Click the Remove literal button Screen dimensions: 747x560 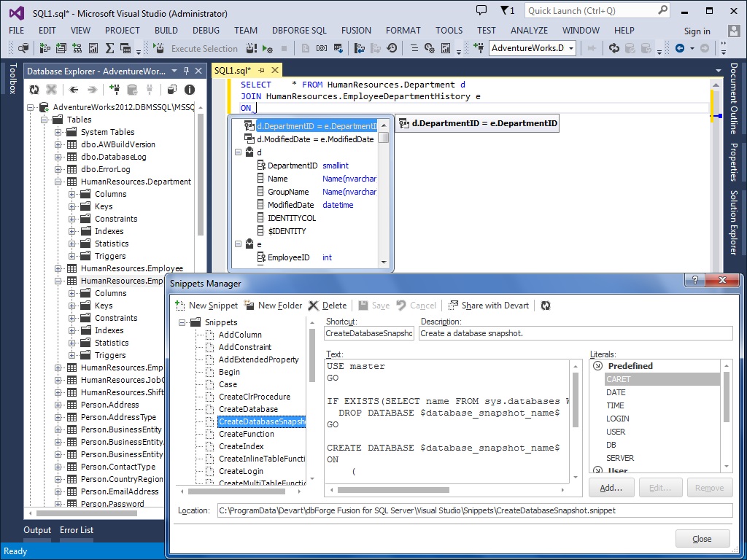pyautogui.click(x=709, y=488)
